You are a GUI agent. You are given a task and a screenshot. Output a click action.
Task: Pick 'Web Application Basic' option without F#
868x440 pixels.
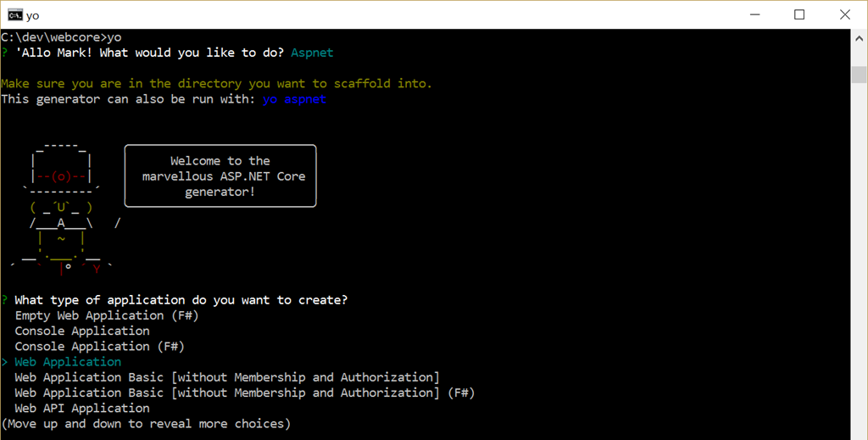(x=227, y=377)
